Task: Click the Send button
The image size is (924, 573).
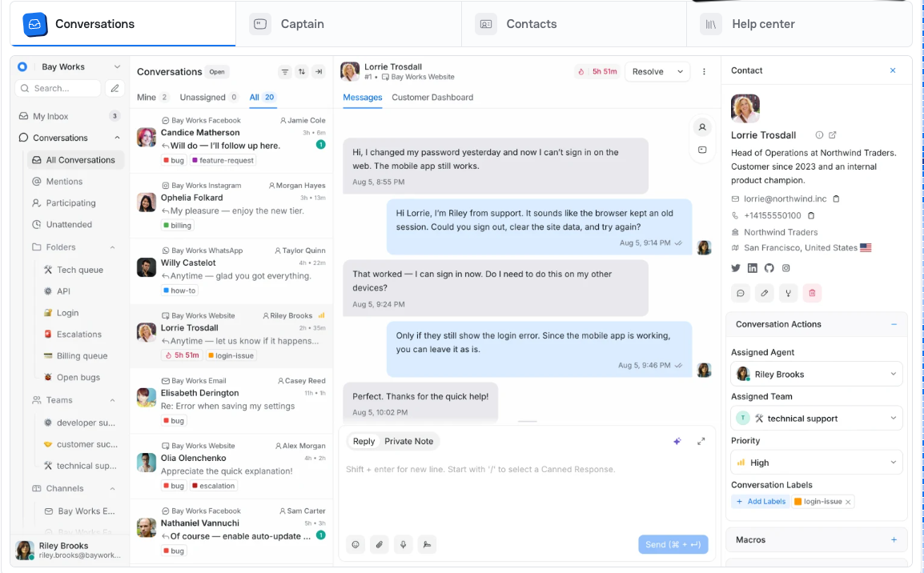Action: tap(673, 545)
